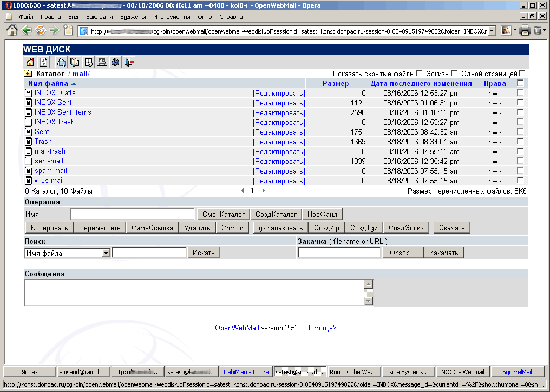Enable Показать скрытые файлы checkbox

click(x=419, y=73)
